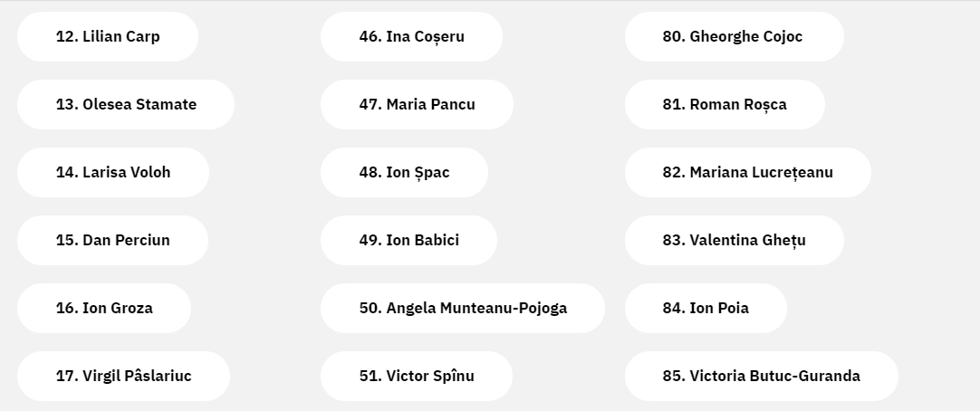Click 81. Roman Roșca
Viewport: 980px width, 411px height.
point(725,104)
